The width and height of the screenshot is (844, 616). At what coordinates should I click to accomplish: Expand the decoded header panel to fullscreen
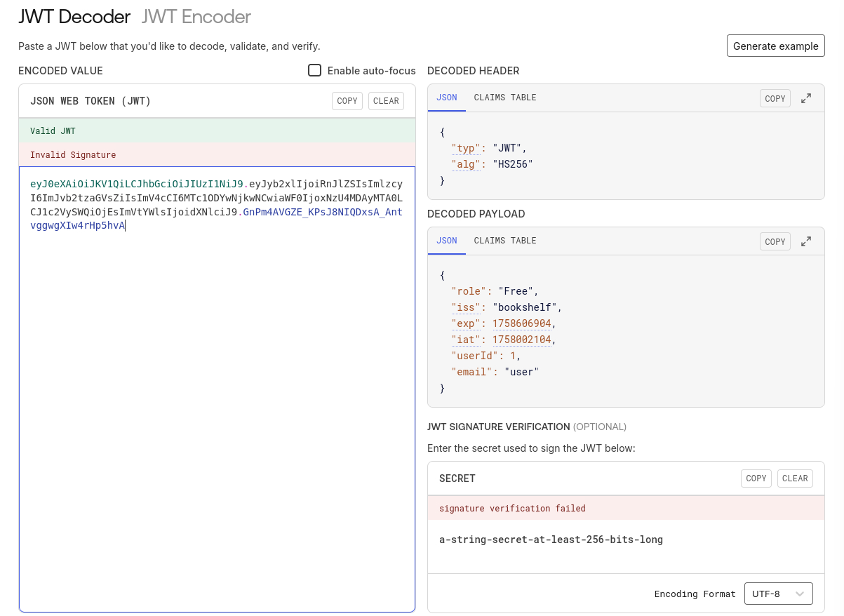pos(806,99)
